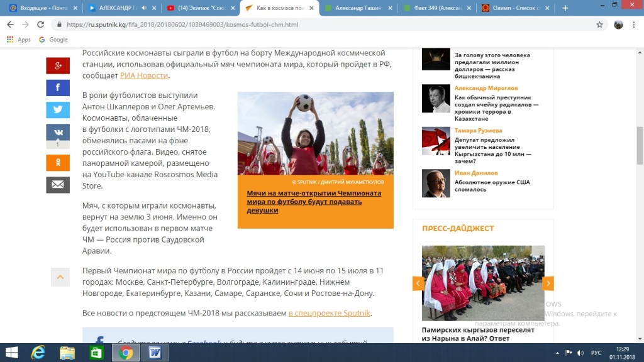This screenshot has width=644, height=362.
Task: Go forward in Chrome browser
Action: [x=25, y=25]
